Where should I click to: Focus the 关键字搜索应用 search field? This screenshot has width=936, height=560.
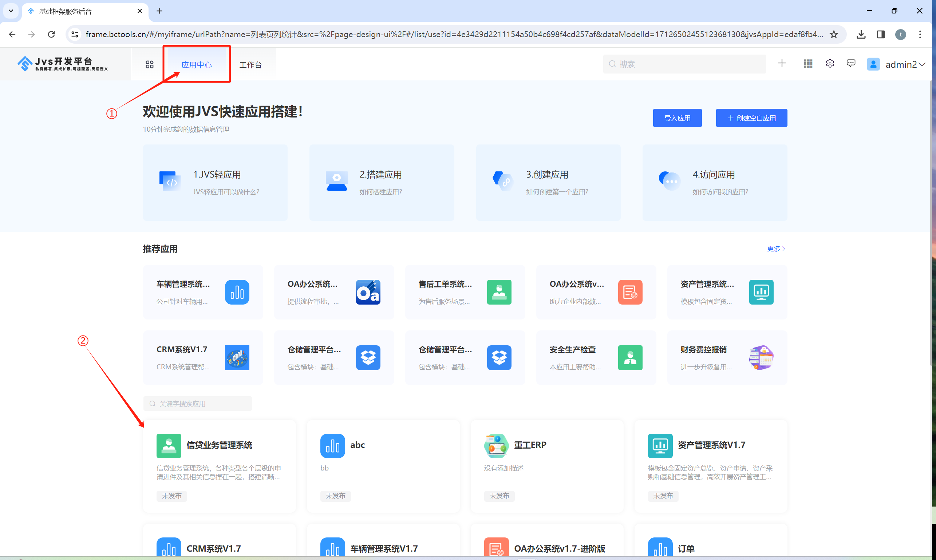(x=197, y=404)
